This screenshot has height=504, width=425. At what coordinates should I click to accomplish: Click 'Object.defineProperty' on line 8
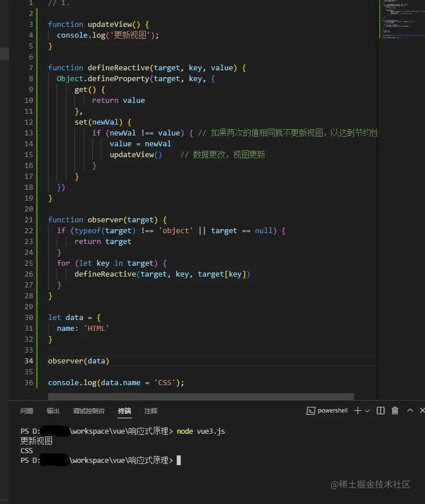click(103, 79)
